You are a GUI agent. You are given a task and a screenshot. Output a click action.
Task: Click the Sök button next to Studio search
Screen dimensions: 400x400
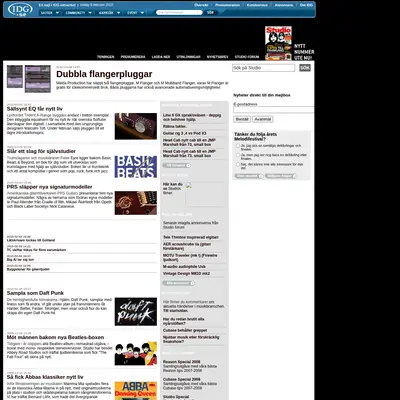click(x=305, y=68)
